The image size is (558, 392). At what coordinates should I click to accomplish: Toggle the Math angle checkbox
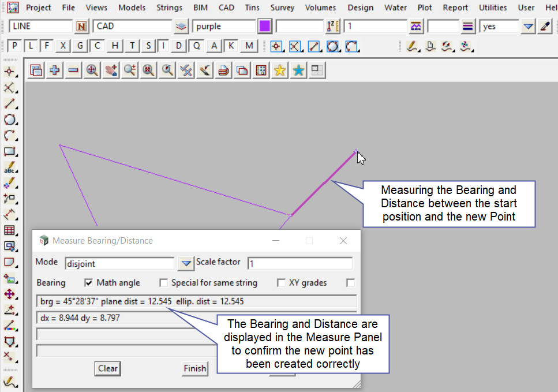(x=89, y=283)
